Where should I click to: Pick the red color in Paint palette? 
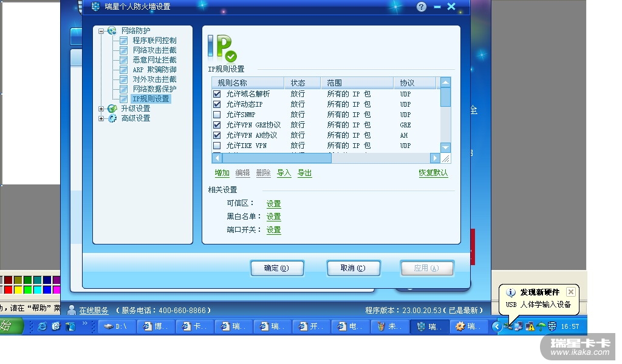tap(8, 290)
